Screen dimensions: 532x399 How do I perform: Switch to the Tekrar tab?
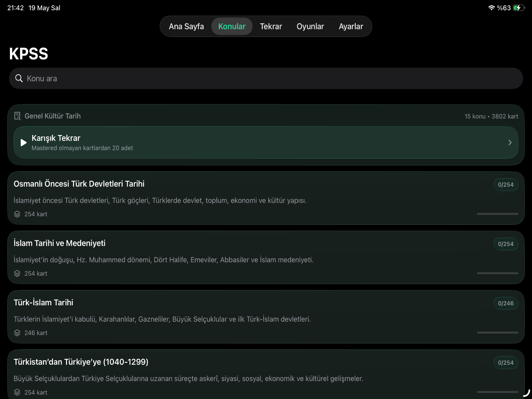coord(271,26)
